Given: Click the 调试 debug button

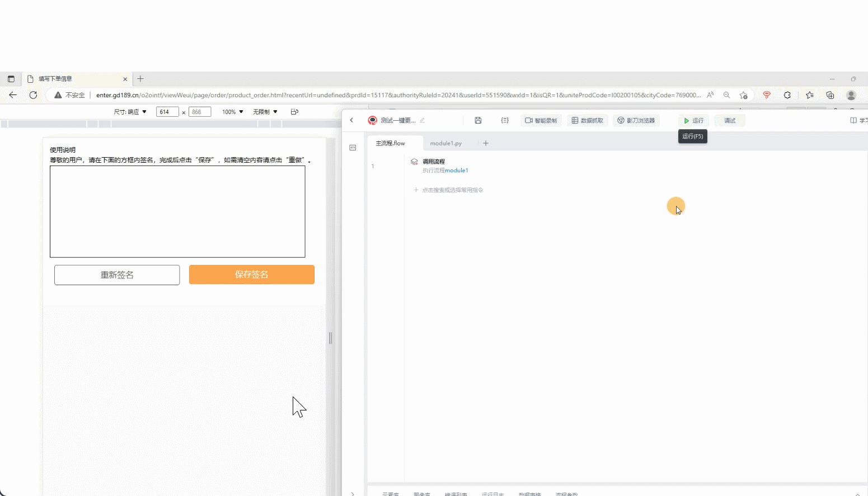Looking at the screenshot, I should [x=730, y=121].
